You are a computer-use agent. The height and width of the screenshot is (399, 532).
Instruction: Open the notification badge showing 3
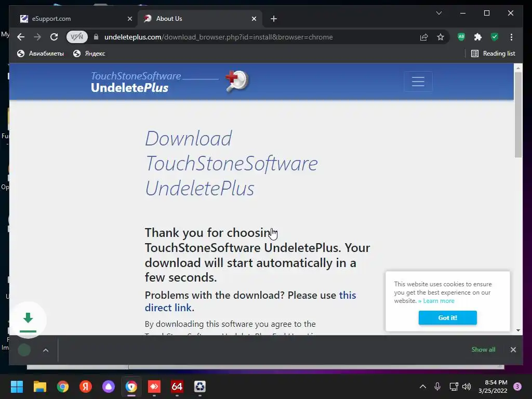517,387
